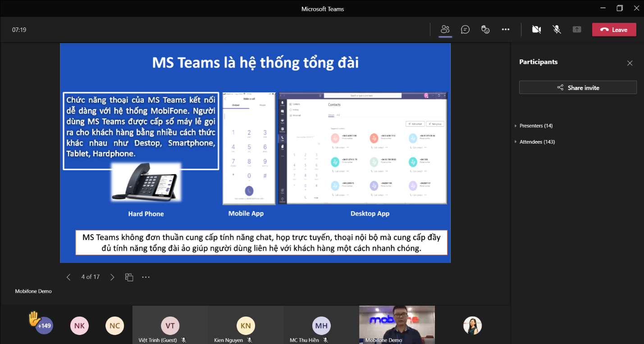The width and height of the screenshot is (644, 344).
Task: Click the slide title MS Teams là hệ thống tổng đài
Action: pyautogui.click(x=256, y=63)
